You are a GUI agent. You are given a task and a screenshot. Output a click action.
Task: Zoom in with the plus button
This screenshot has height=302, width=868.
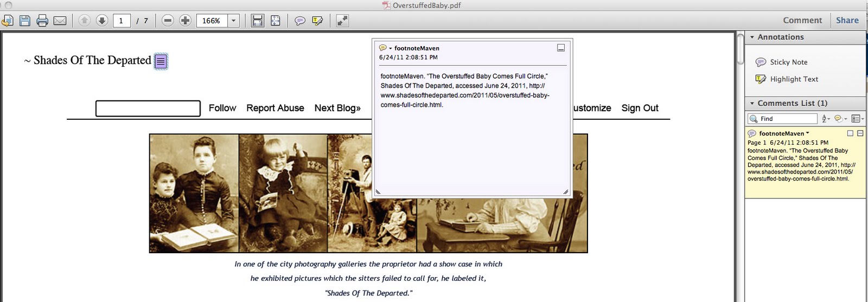[x=185, y=21]
